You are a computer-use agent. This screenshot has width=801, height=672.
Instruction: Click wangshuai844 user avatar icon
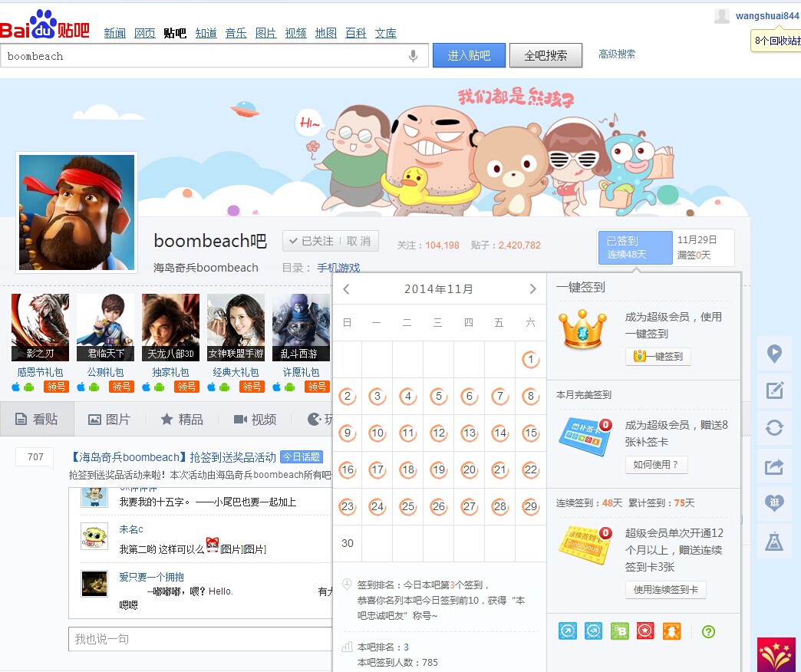(x=721, y=16)
